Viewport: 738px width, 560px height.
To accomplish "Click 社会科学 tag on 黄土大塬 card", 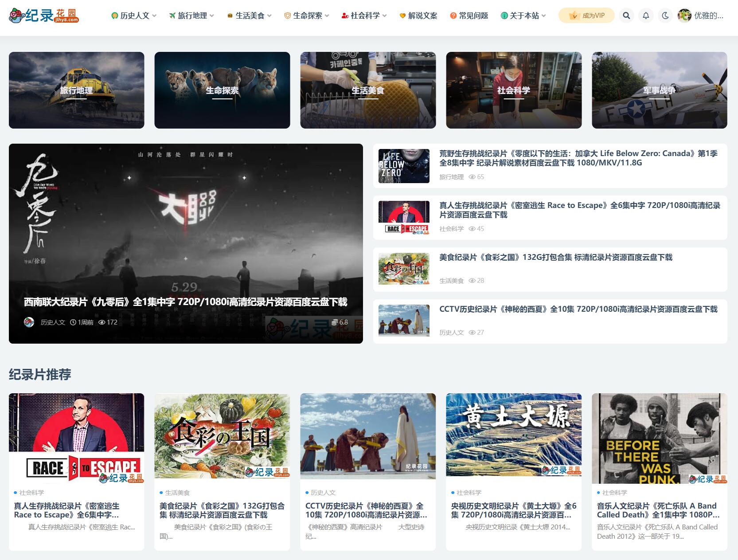I will tap(469, 493).
